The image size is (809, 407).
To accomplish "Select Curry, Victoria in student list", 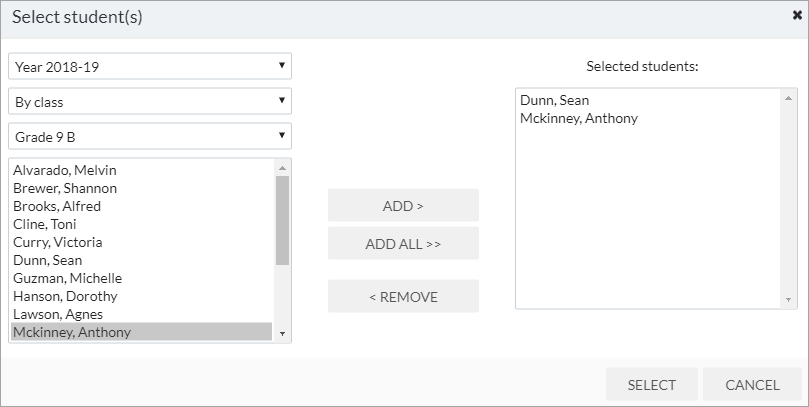I will (141, 242).
